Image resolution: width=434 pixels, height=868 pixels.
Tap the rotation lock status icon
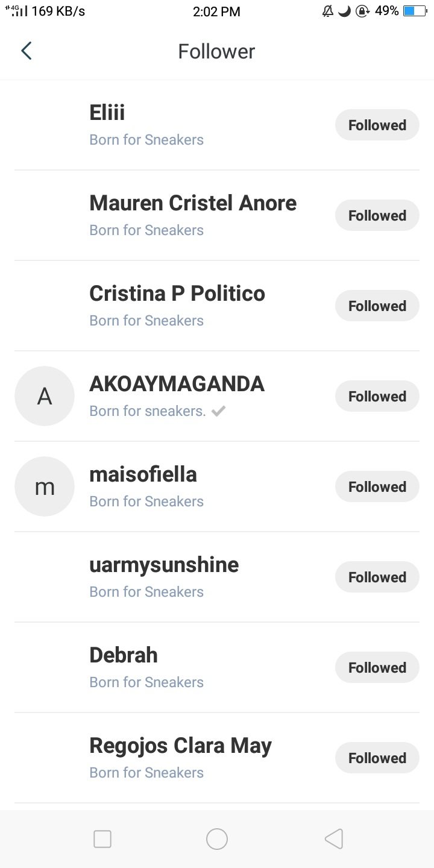362,11
